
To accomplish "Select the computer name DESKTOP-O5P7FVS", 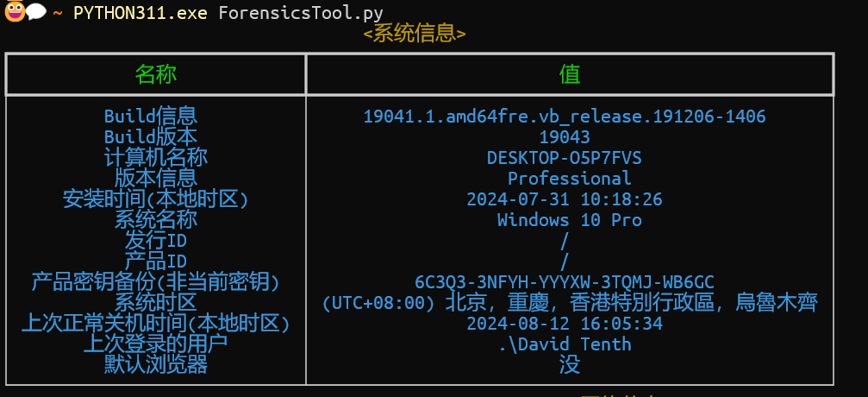I will click(565, 158).
